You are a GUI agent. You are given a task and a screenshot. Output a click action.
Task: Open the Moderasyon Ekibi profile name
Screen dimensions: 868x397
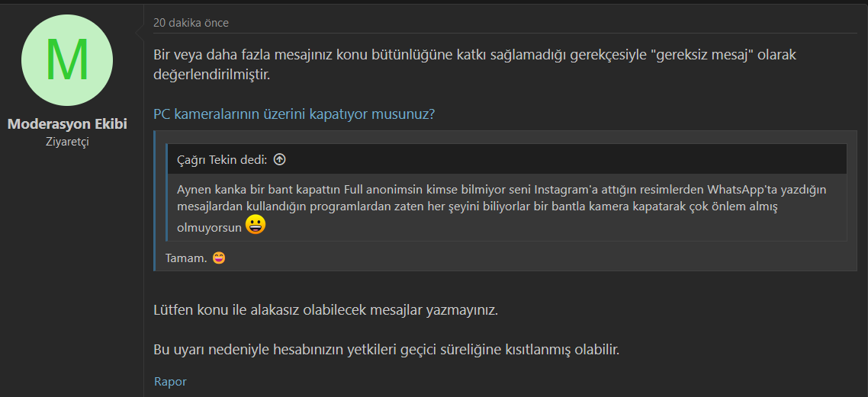pyautogui.click(x=67, y=123)
